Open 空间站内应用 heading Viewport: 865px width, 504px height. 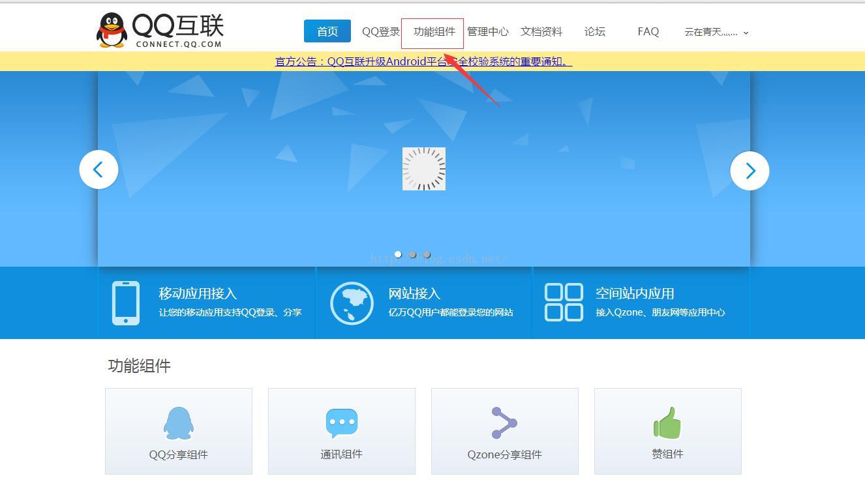click(635, 293)
